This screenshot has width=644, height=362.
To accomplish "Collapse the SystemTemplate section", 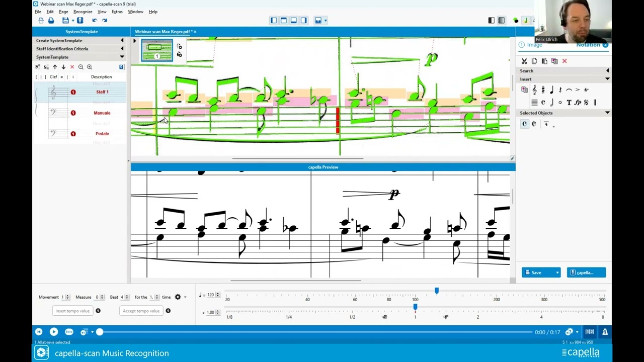I will click(x=80, y=57).
